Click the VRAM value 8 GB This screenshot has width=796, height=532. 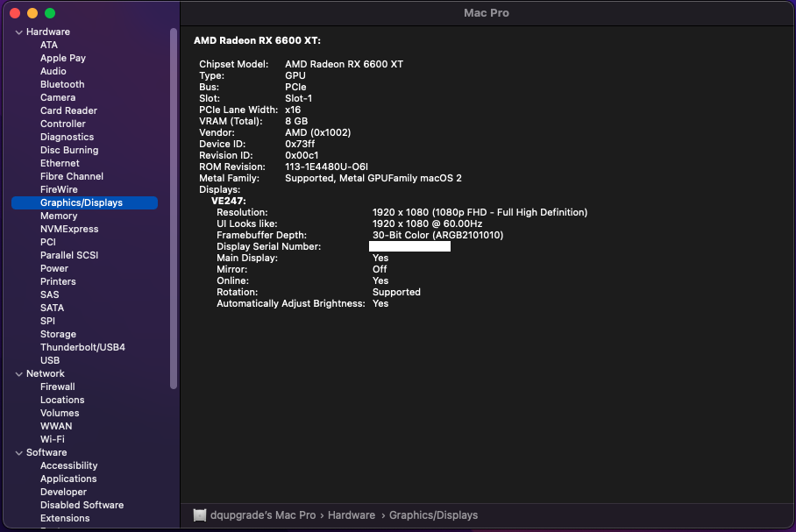(x=296, y=121)
